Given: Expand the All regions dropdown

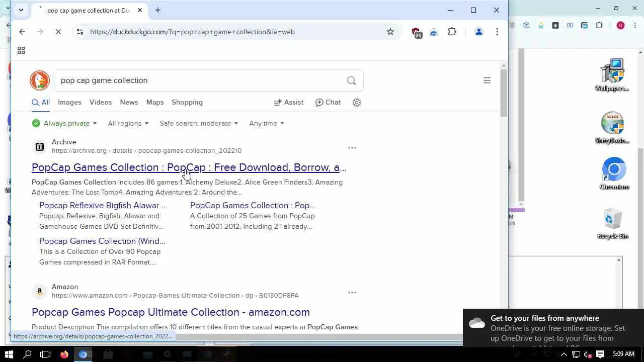Looking at the screenshot, I should tap(128, 123).
